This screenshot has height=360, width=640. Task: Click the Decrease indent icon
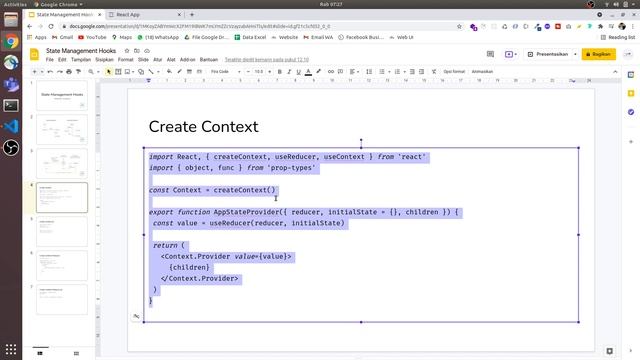[x=412, y=72]
